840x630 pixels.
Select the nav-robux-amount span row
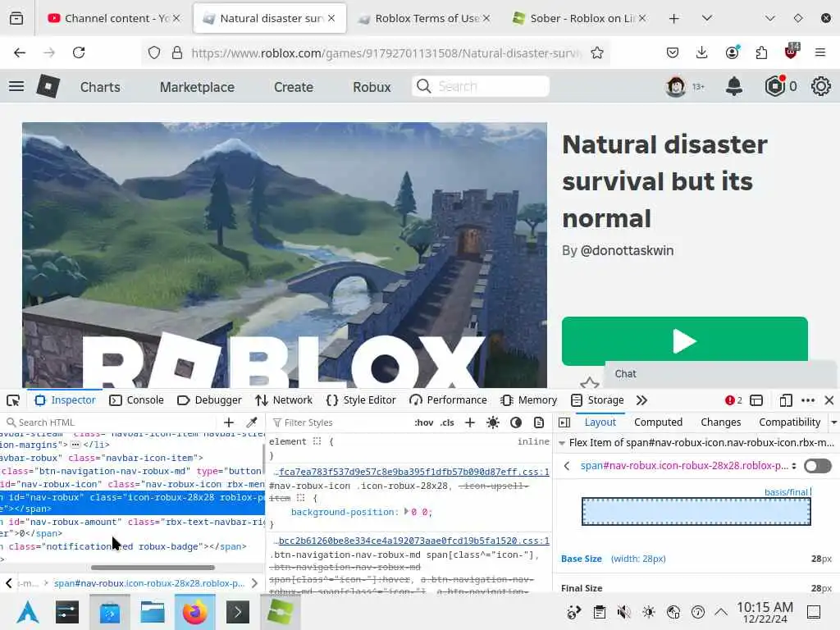(132, 527)
